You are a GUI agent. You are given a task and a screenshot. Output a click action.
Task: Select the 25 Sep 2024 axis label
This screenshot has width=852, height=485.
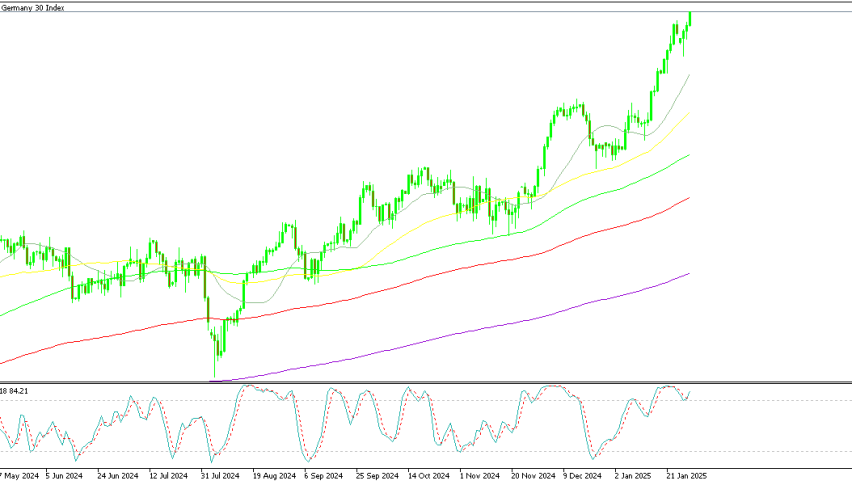pyautogui.click(x=377, y=476)
